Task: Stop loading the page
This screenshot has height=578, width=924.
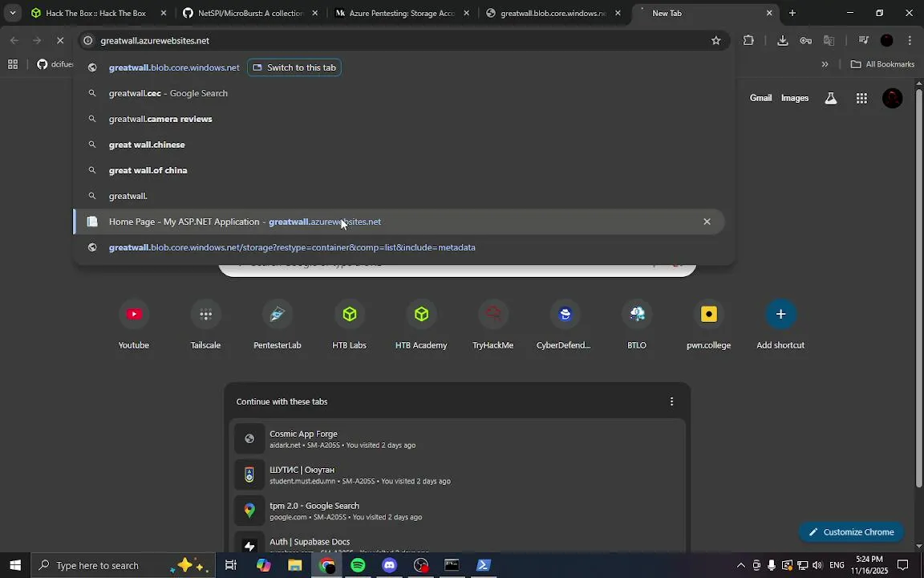Action: tap(59, 40)
